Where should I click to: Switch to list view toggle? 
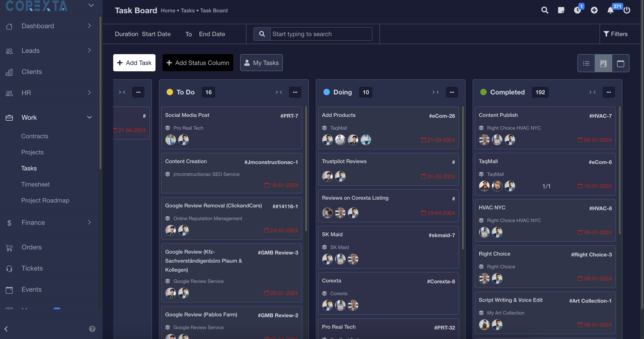click(586, 63)
